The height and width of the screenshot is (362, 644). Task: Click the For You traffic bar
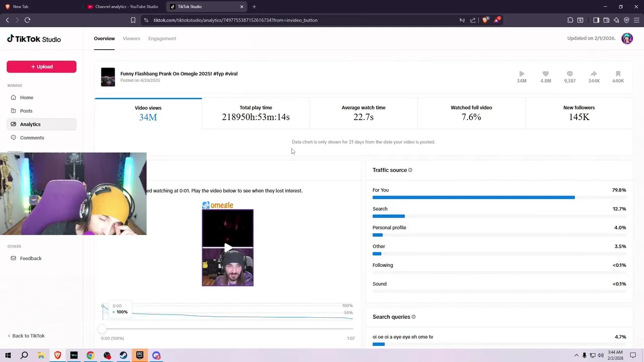click(x=499, y=198)
